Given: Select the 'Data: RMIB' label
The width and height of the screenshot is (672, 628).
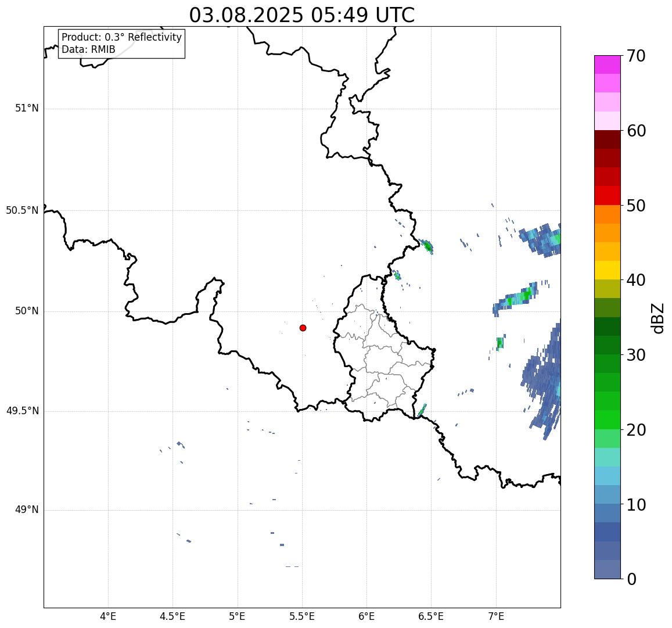Looking at the screenshot, I should point(88,49).
